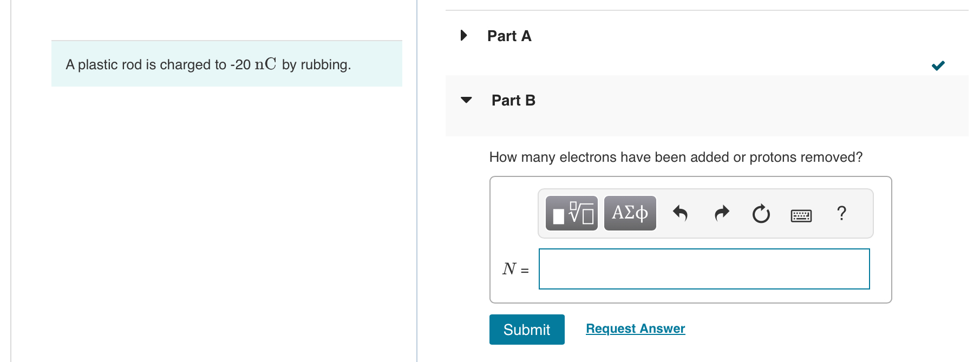Open the Request Answer link

(x=635, y=328)
